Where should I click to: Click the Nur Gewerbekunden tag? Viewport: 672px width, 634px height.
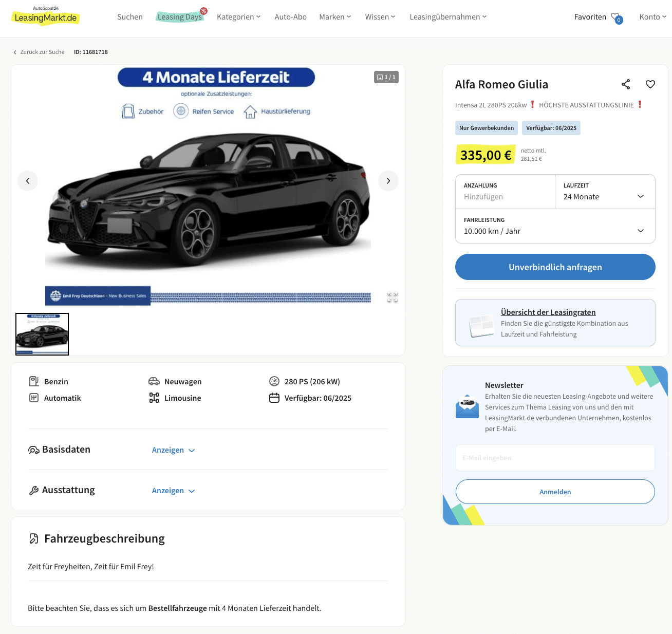pos(487,128)
